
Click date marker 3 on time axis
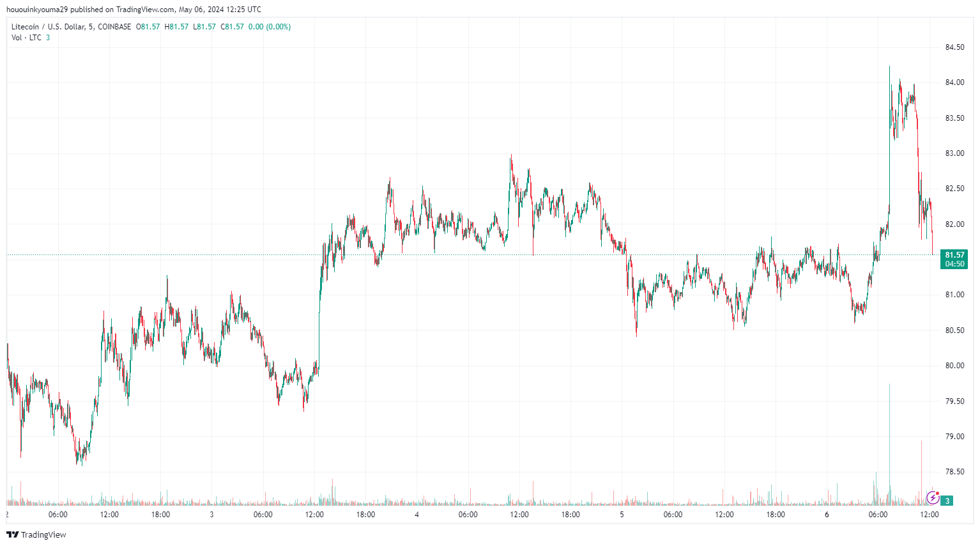(x=211, y=515)
